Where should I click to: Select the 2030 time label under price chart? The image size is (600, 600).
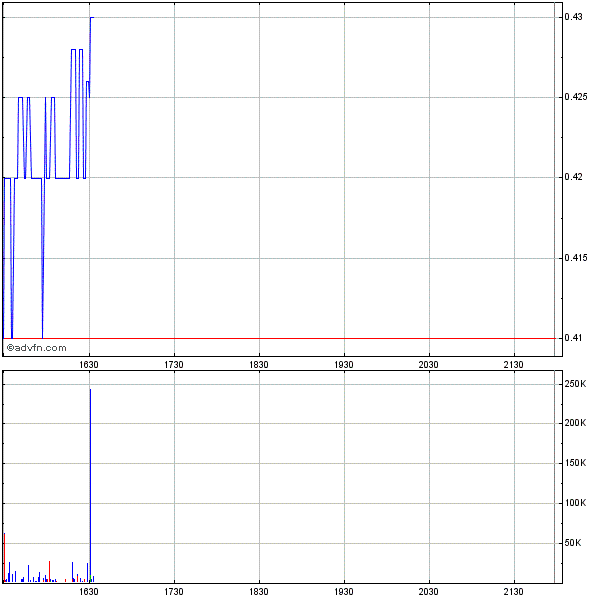(429, 365)
